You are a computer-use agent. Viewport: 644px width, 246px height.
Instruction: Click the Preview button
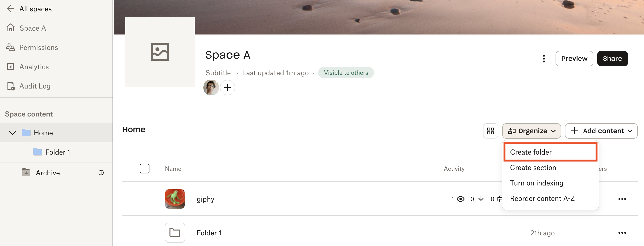point(574,59)
